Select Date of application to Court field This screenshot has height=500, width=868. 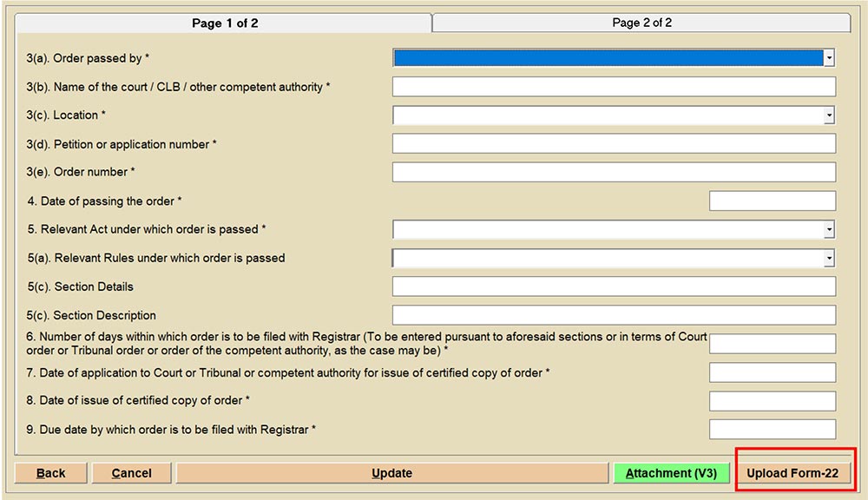[x=772, y=373]
